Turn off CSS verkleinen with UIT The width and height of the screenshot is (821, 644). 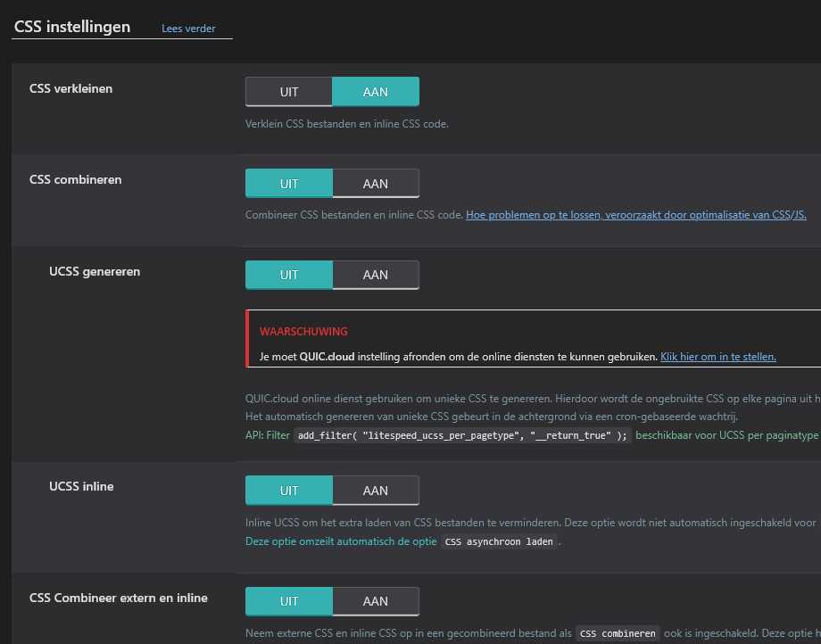point(289,92)
